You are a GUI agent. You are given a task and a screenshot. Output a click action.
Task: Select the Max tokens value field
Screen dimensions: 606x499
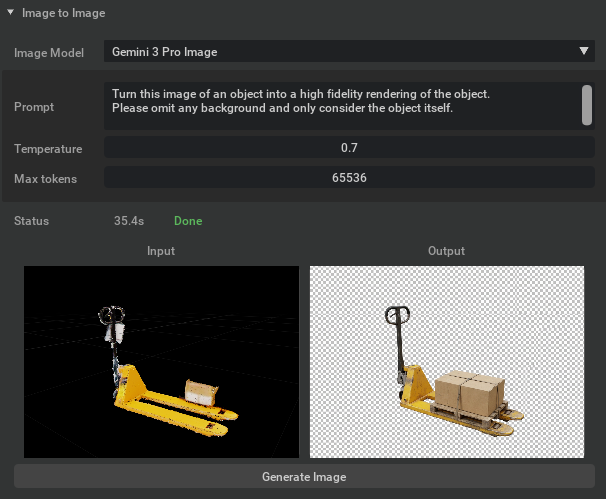349,177
